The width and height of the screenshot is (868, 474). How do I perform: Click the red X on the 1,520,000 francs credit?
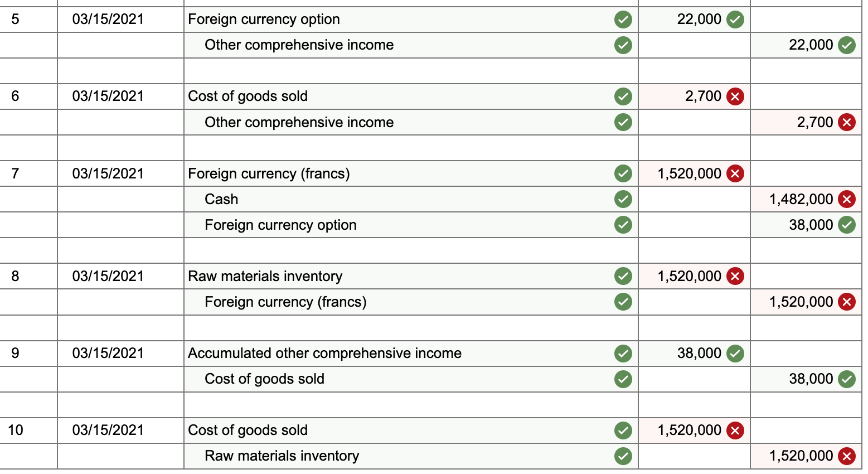[x=846, y=302]
